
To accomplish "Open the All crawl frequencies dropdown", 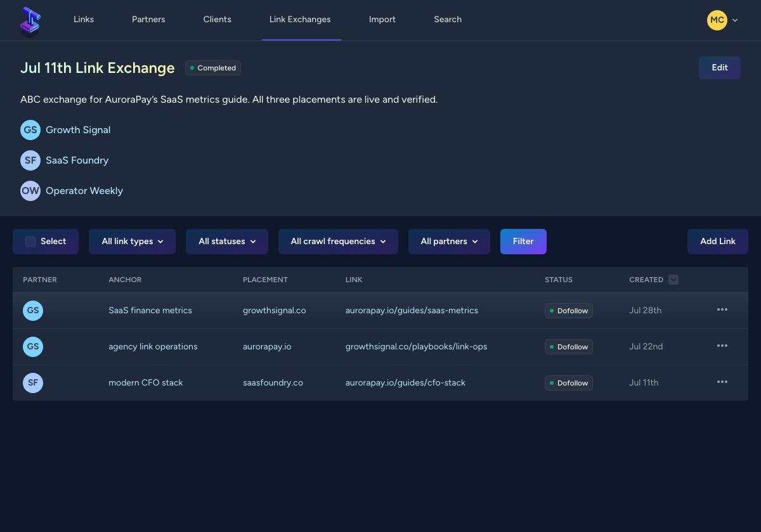I will coord(338,242).
